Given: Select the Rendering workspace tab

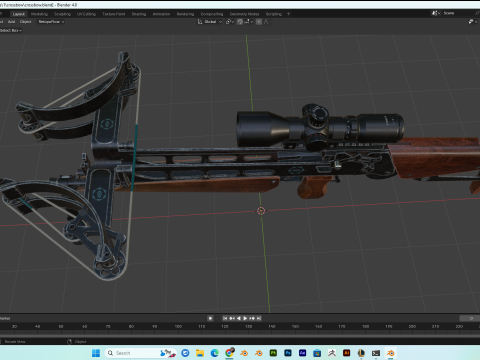Looking at the screenshot, I should (x=185, y=14).
